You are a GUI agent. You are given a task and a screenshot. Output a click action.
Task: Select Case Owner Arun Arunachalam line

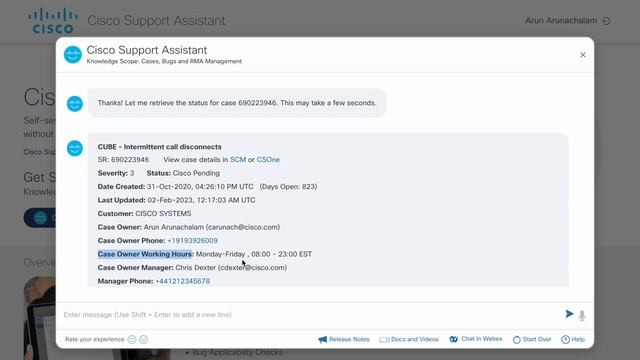click(189, 227)
